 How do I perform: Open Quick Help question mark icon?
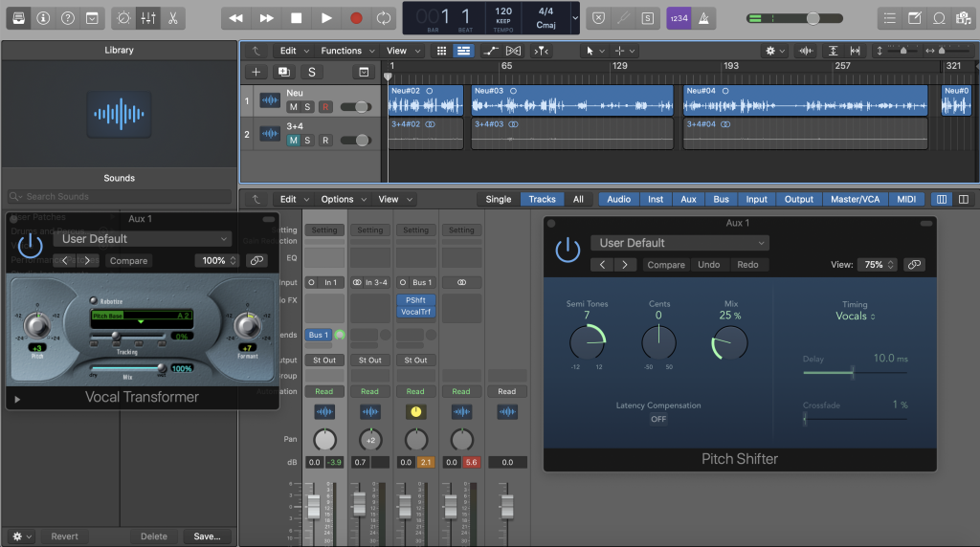coord(68,18)
